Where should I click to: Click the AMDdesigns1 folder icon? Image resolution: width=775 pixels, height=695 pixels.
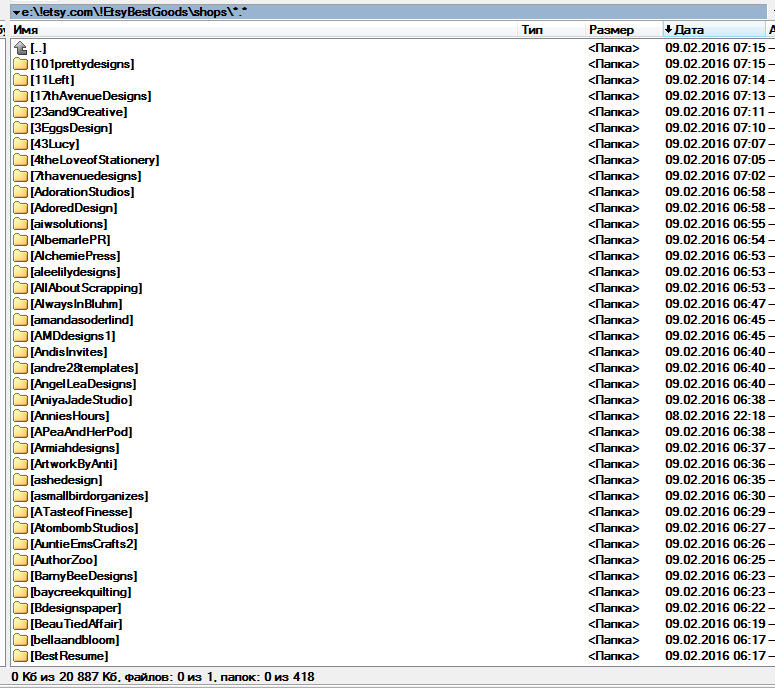point(20,336)
